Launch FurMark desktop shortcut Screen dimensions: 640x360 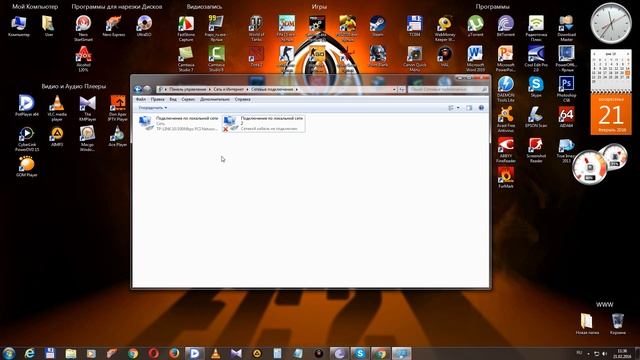pyautogui.click(x=506, y=178)
